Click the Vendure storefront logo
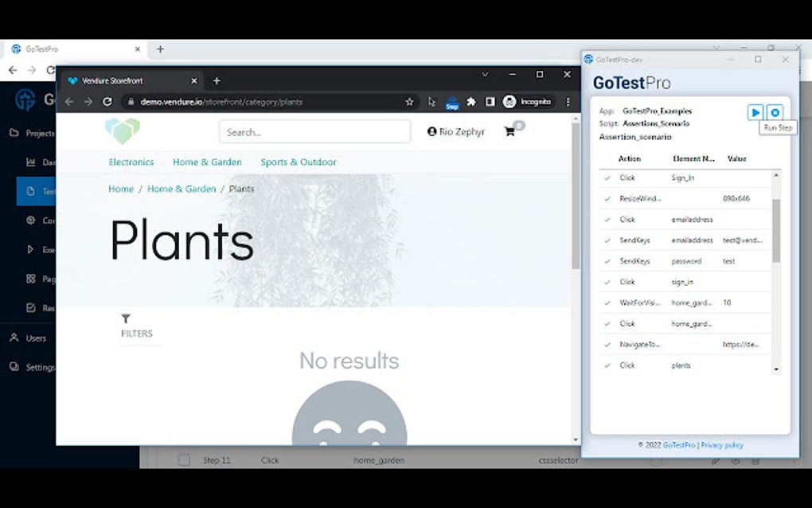The height and width of the screenshot is (508, 812). [x=123, y=131]
